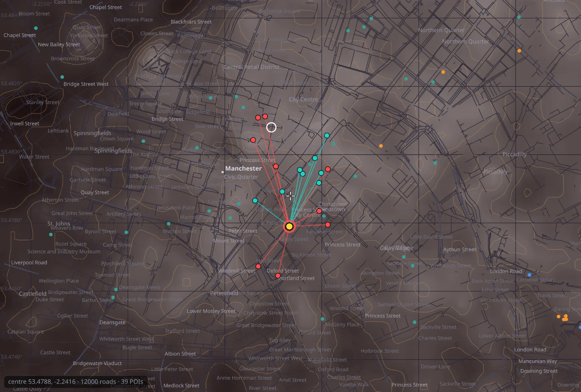Click the Blackfriars Street label
Image resolution: width=581 pixels, height=392 pixels.
(x=191, y=22)
